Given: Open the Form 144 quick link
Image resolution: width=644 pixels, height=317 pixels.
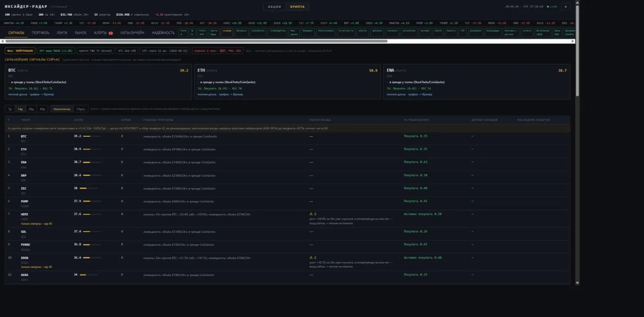Looking at the screenshot, I should 202,33.
